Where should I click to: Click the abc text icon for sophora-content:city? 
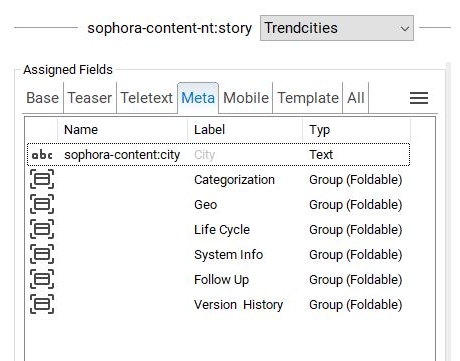[42, 155]
